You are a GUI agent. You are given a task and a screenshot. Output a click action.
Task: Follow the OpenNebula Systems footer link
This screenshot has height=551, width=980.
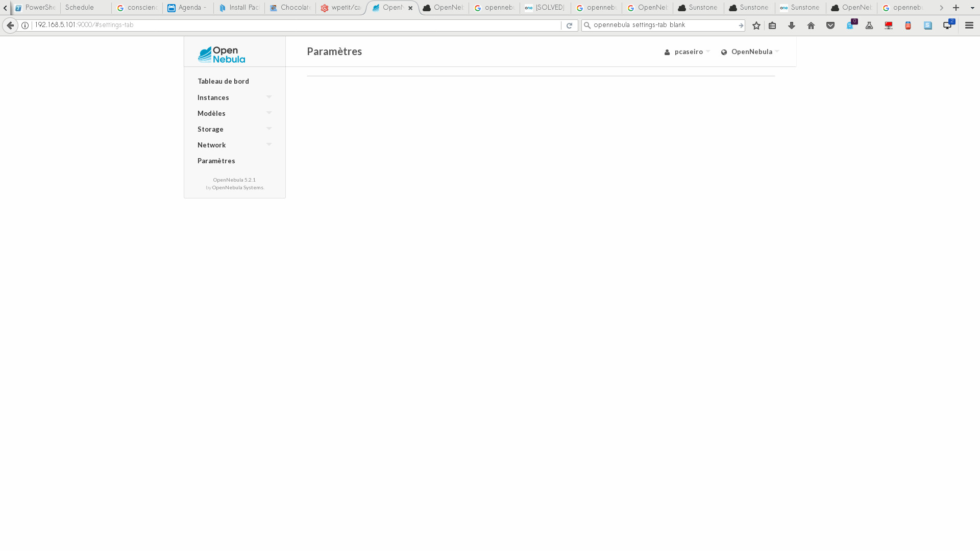[237, 187]
